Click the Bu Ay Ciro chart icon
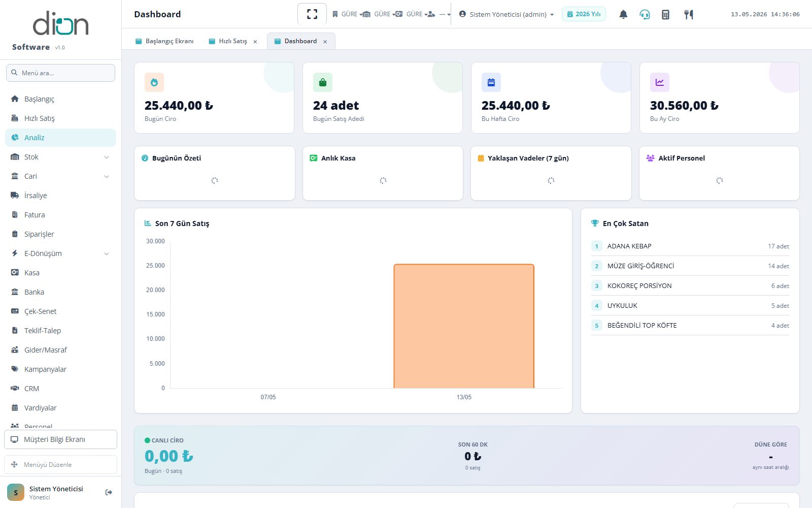The height and width of the screenshot is (508, 812). click(x=660, y=82)
